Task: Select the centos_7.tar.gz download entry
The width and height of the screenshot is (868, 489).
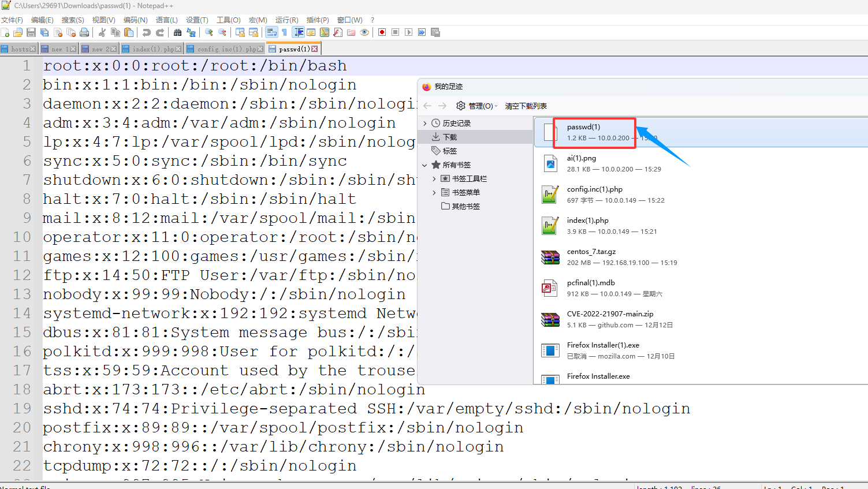Action: (701, 257)
